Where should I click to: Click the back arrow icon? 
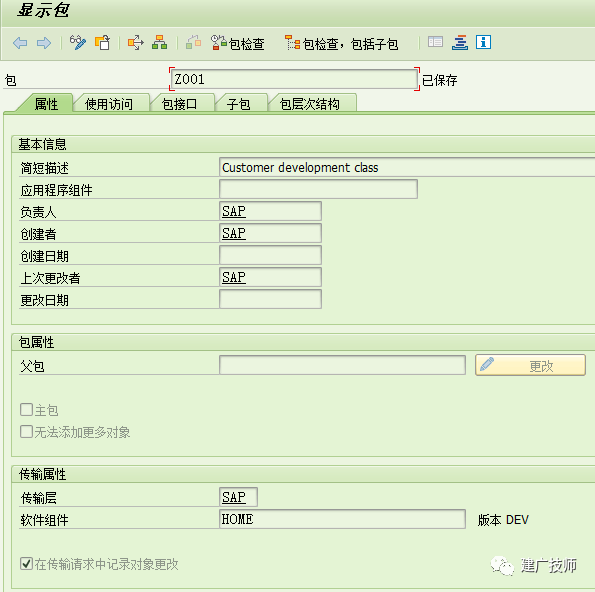tap(20, 43)
